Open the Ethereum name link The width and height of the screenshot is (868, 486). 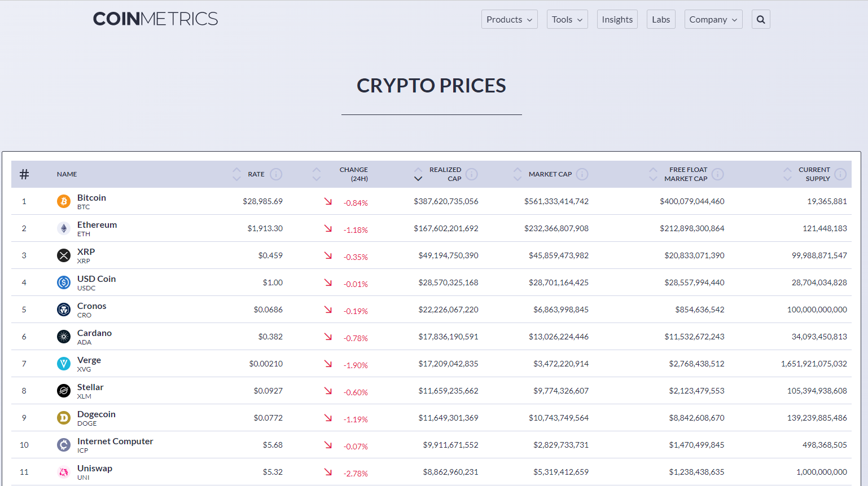[x=97, y=225]
